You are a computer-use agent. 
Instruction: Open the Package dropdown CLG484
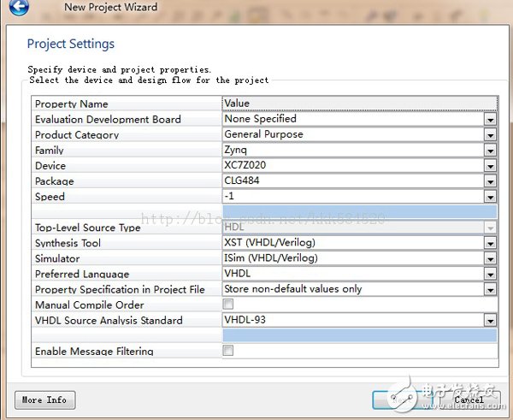tap(490, 181)
